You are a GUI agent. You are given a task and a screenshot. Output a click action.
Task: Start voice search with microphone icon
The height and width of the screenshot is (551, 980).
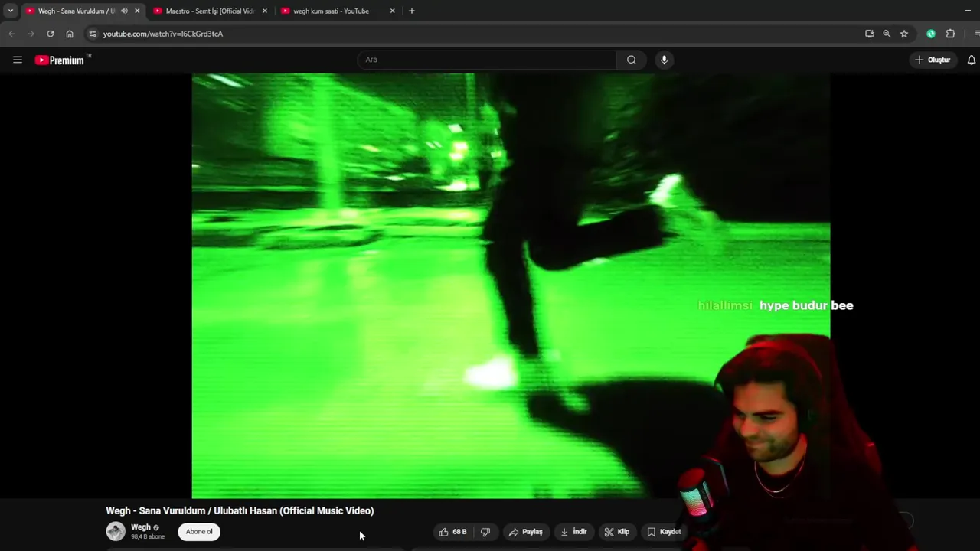(664, 60)
